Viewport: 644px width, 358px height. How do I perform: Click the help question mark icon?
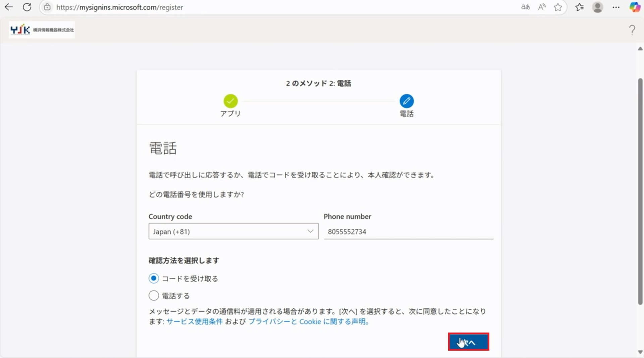[x=632, y=30]
